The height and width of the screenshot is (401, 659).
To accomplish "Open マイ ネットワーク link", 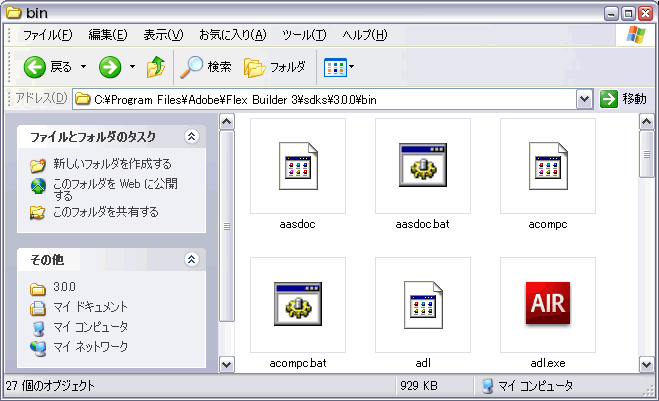I will click(90, 346).
